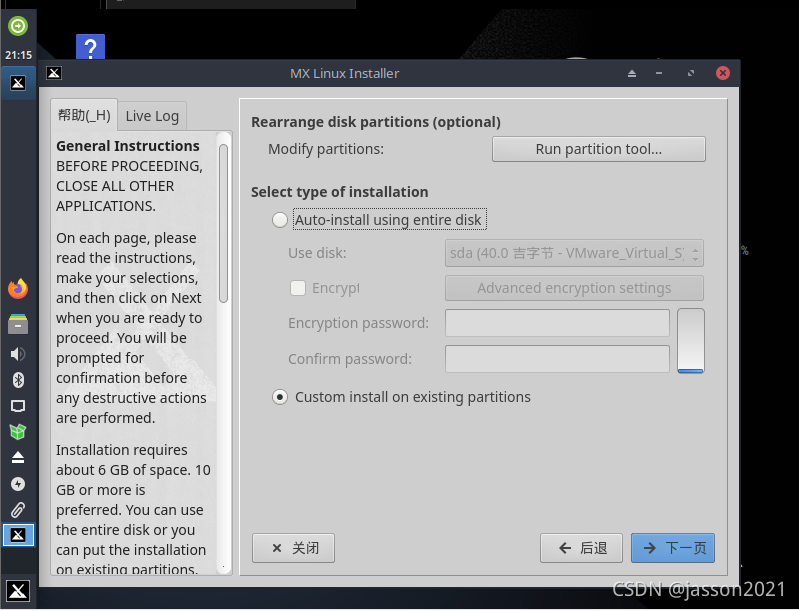Switch to the 帮助(_H) tab
The image size is (799, 611).
pos(84,115)
